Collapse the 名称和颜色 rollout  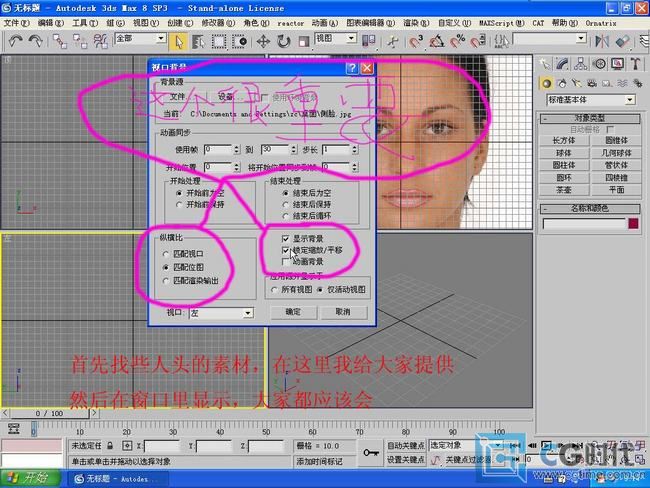pos(590,208)
